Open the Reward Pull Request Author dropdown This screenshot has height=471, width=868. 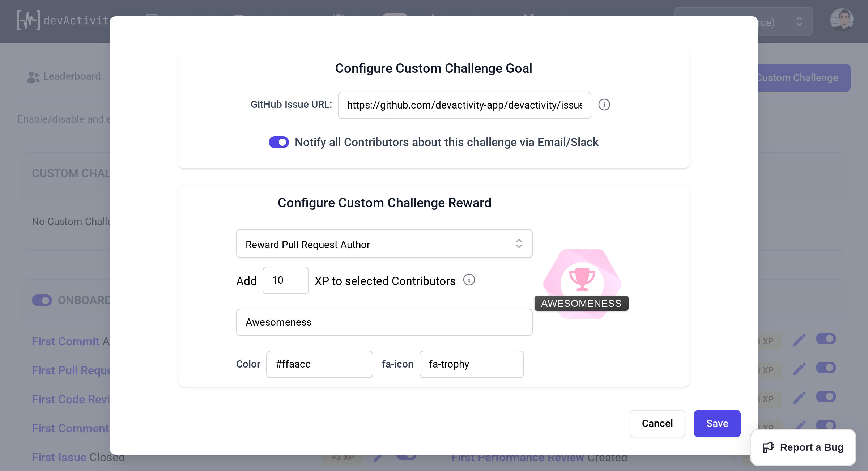pos(384,244)
